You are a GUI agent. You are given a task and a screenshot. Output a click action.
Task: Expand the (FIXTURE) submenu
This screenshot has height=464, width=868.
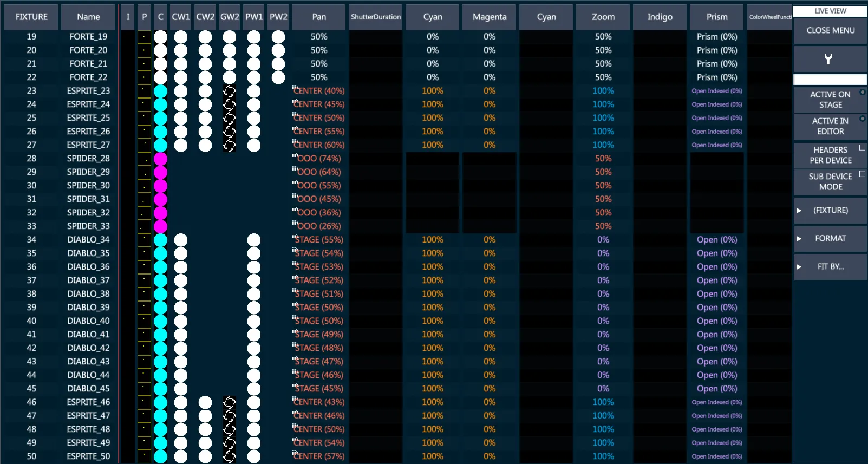(x=830, y=210)
